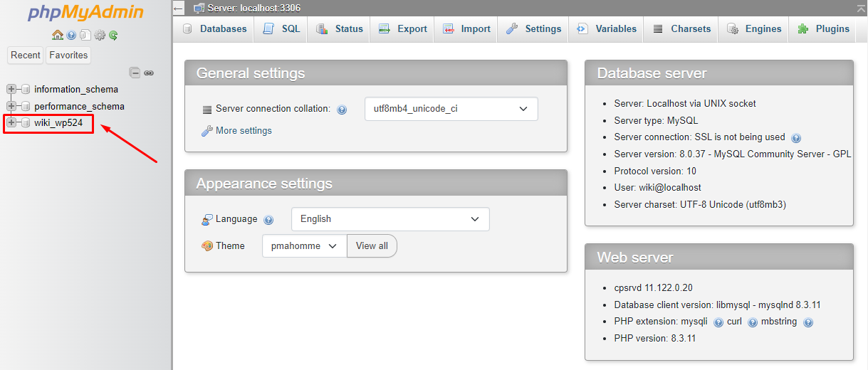Screen dimensions: 868x370
Task: Click Appearance settings panel header
Action: pos(376,184)
